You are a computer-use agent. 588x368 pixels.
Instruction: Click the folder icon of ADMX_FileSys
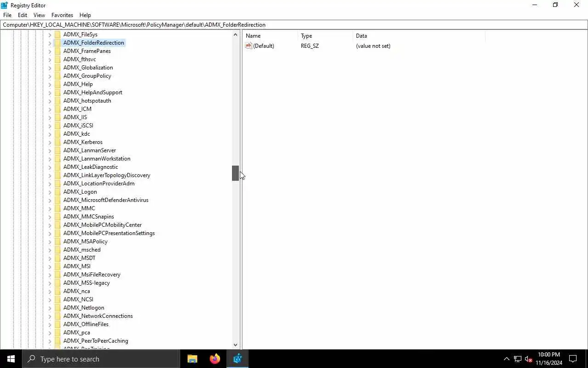[x=57, y=34]
